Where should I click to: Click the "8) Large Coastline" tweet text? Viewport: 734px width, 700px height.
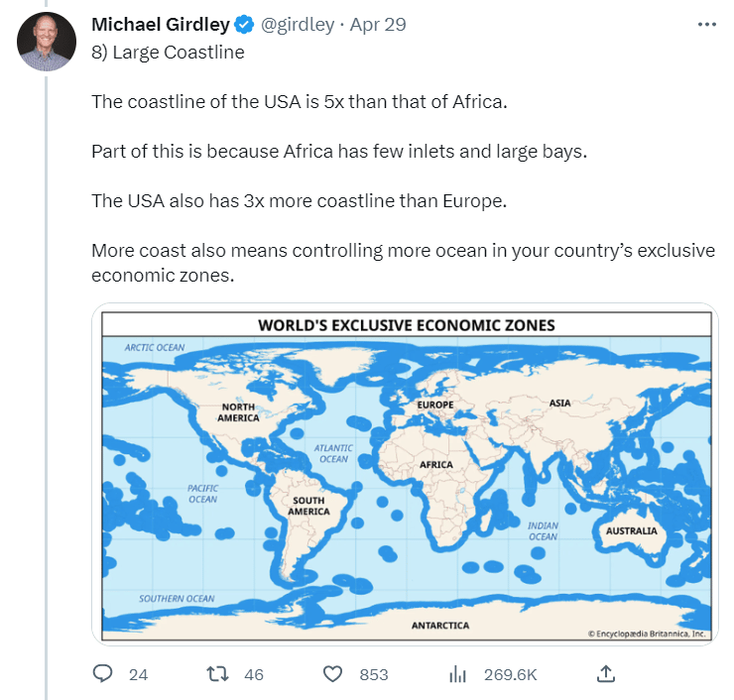click(168, 53)
